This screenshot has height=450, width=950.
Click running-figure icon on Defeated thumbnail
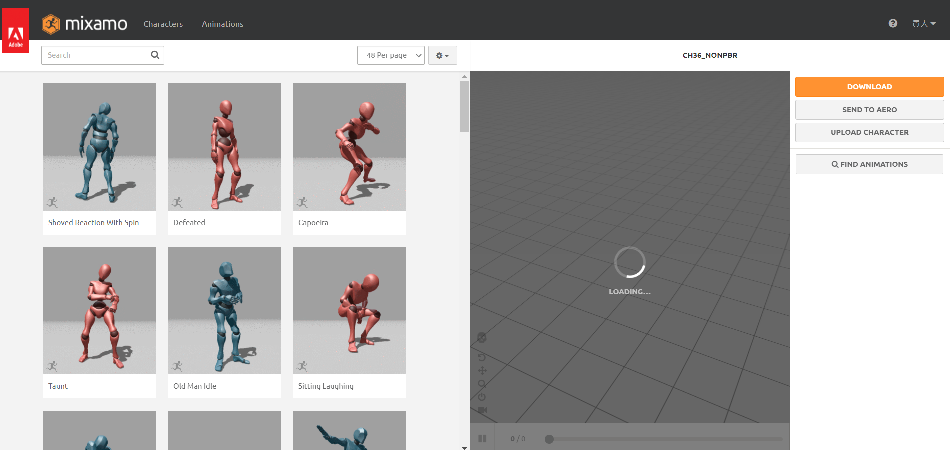pos(177,202)
